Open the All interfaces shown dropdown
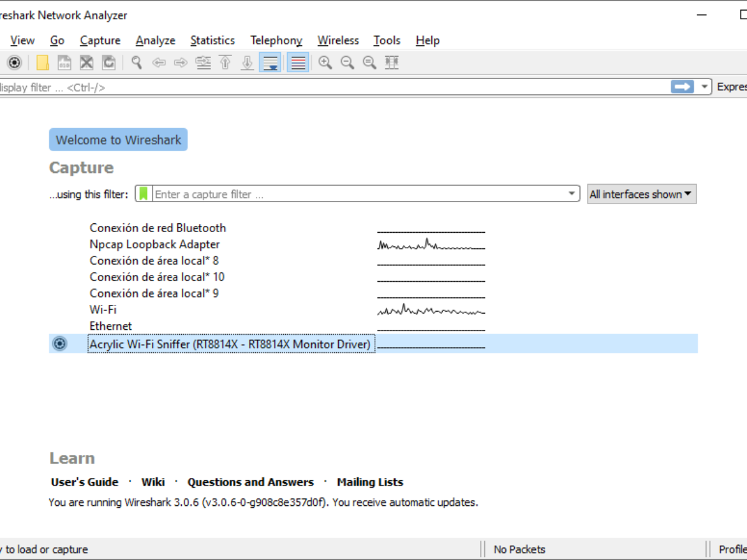 coord(642,194)
